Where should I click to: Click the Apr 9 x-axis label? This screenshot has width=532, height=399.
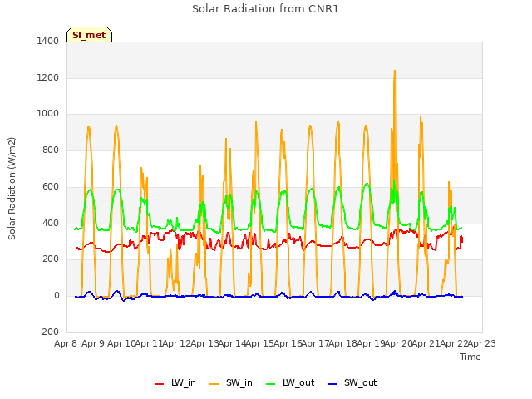point(93,343)
